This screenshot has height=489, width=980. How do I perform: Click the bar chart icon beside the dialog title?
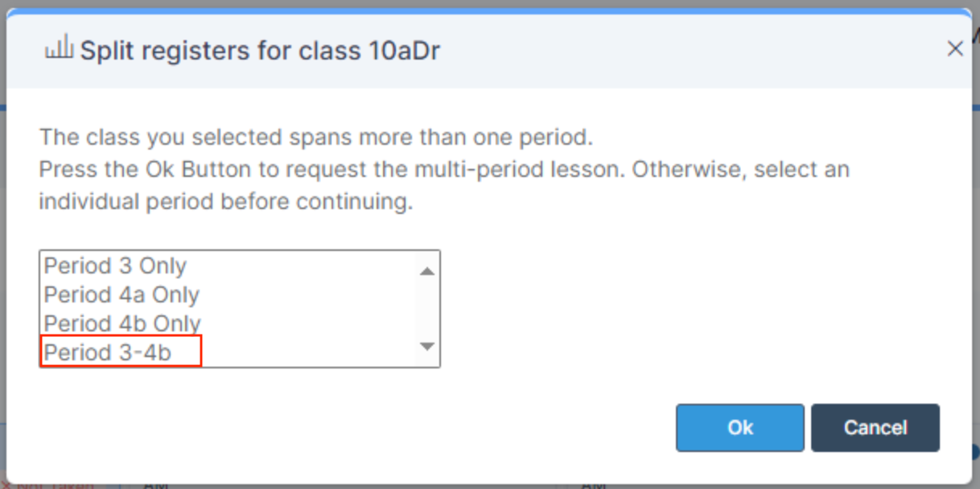click(x=58, y=48)
